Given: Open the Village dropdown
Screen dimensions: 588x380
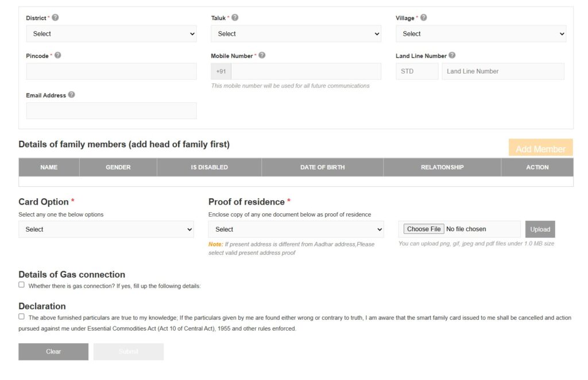Looking at the screenshot, I should (481, 33).
